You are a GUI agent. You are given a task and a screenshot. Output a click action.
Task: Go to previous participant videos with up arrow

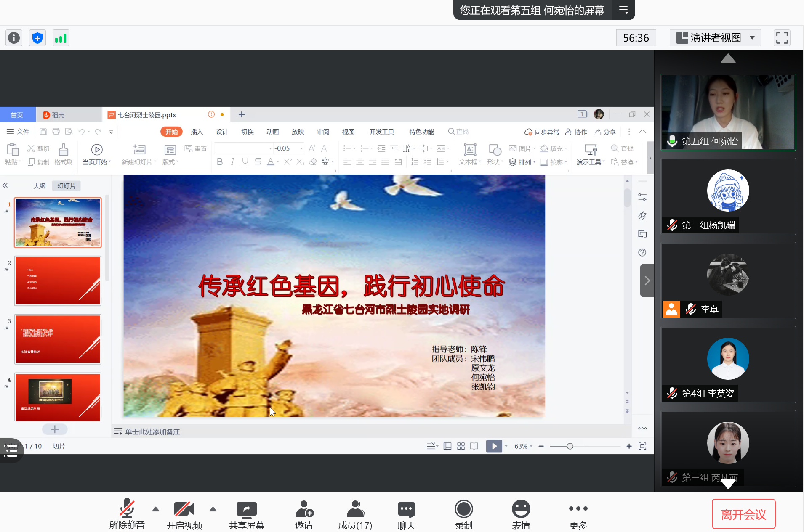coord(728,59)
